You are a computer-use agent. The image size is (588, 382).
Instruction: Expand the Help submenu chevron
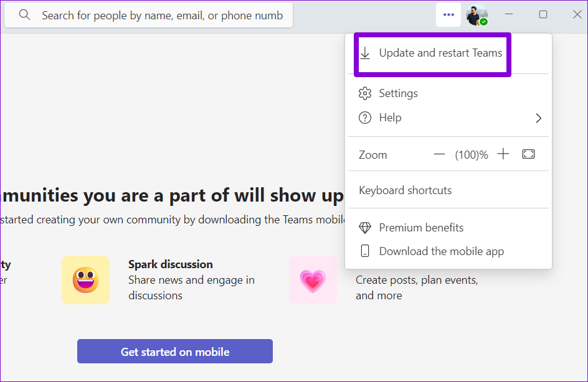coord(539,118)
